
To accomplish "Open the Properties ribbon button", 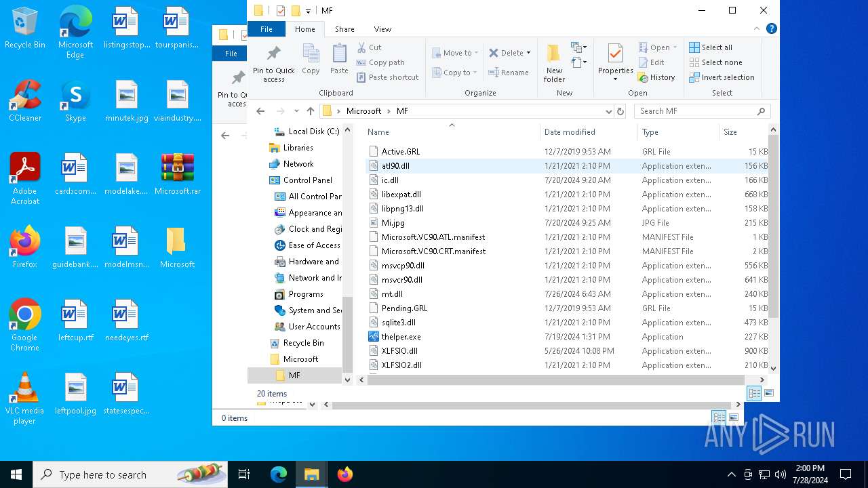I will point(615,62).
